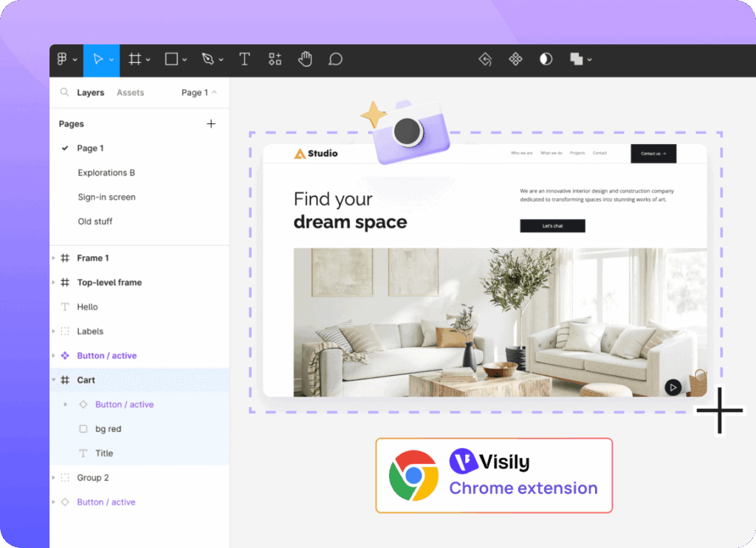756x548 pixels.
Task: Click the Contact nav link
Action: pos(599,153)
